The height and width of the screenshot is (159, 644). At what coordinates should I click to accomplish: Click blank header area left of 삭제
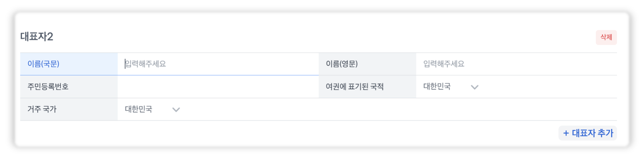pos(320,37)
